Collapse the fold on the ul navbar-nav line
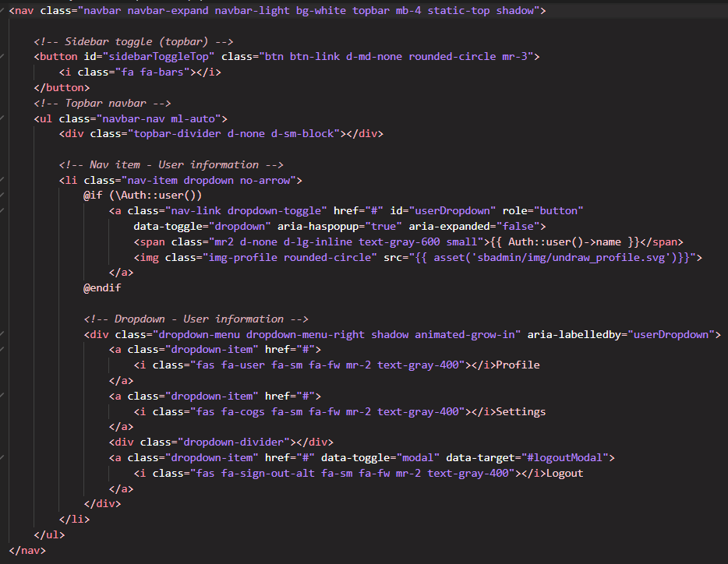This screenshot has width=728, height=564. 2,119
